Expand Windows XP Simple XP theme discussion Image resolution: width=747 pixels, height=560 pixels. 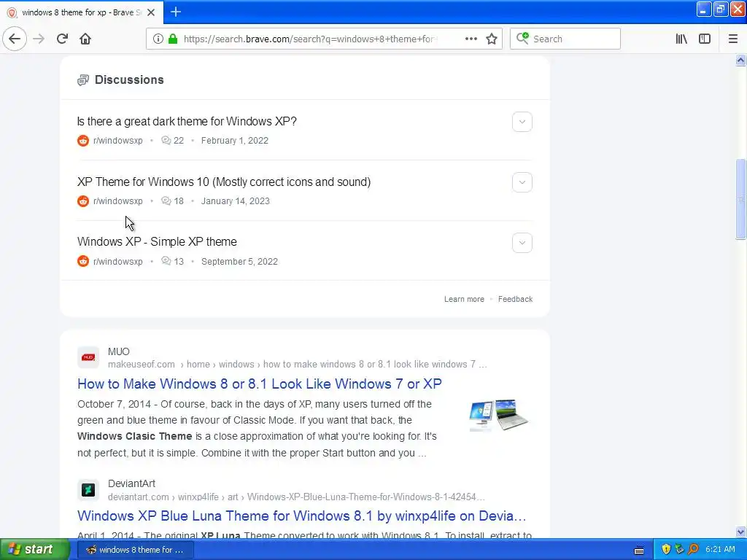click(522, 243)
